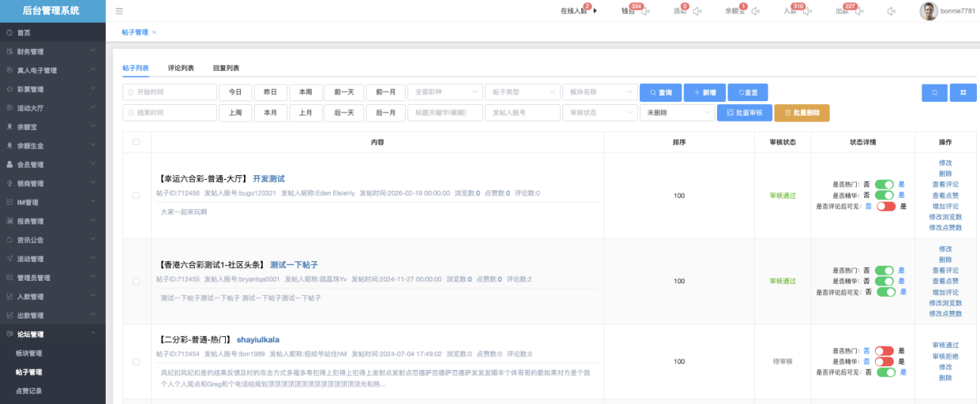Tick the select-all checkbox in table header
Viewport: 980px width, 404px height.
(137, 142)
